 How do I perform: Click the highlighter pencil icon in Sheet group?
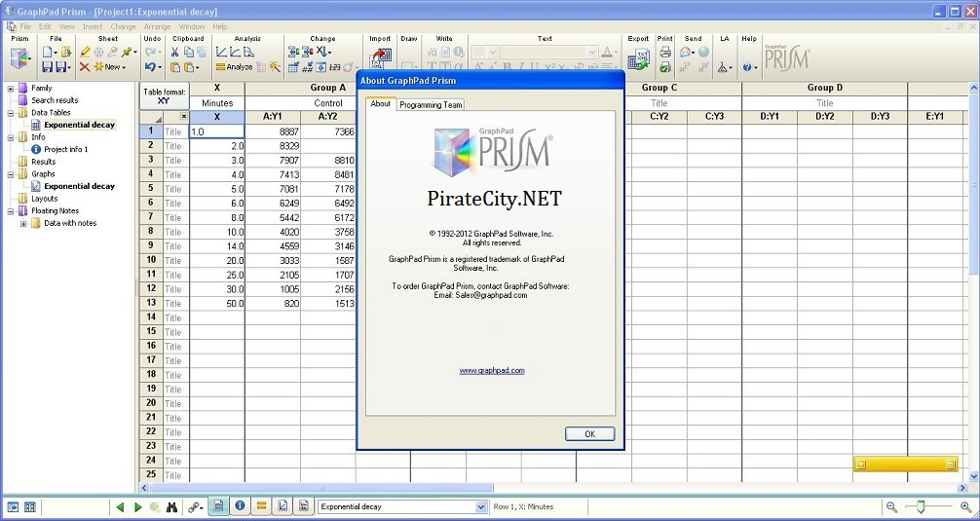pyautogui.click(x=85, y=53)
